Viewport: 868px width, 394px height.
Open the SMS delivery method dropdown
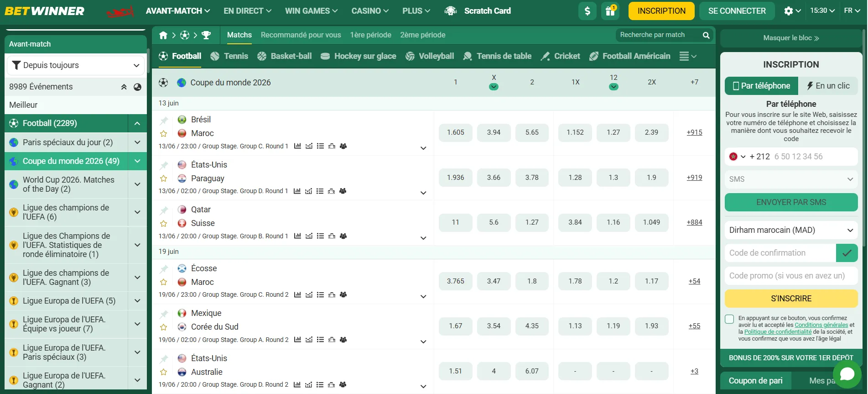pyautogui.click(x=791, y=179)
